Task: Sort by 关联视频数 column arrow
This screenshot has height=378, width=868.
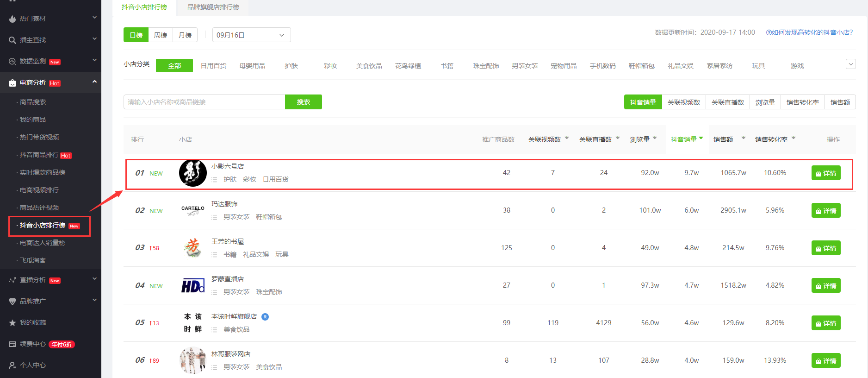Action: 567,138
